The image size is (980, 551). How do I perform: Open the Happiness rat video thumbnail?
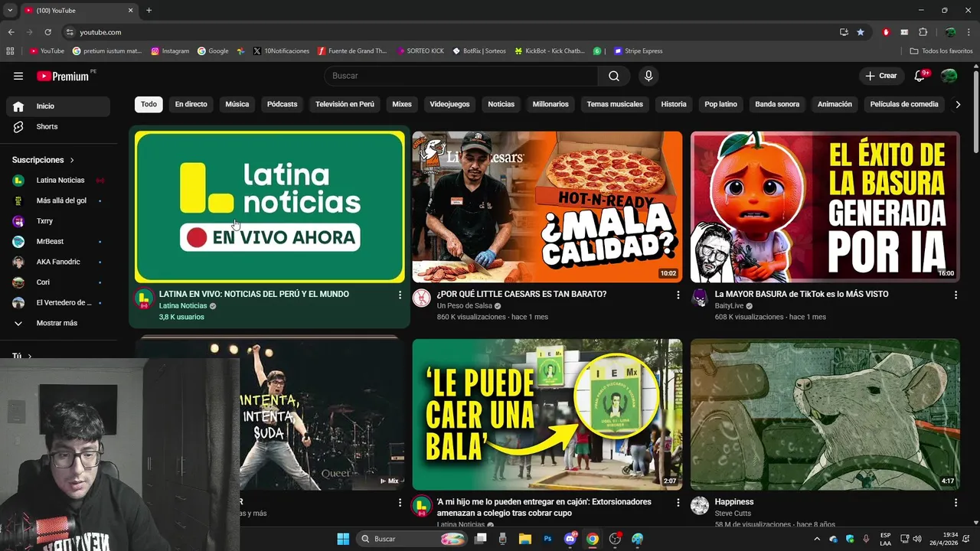pos(825,415)
